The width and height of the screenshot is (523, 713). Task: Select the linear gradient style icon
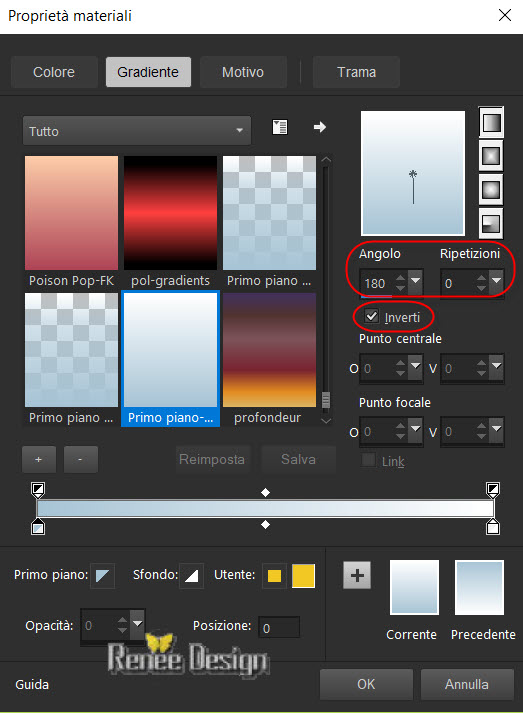pyautogui.click(x=491, y=122)
